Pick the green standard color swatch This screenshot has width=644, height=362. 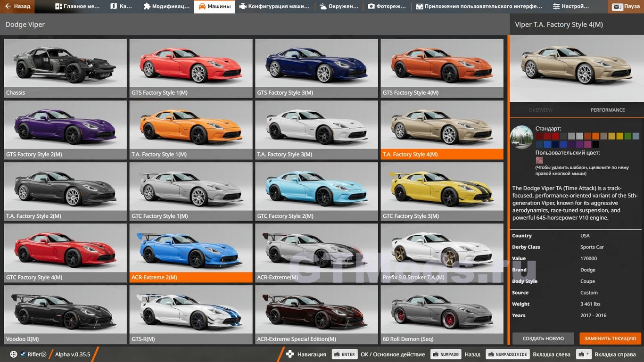(628, 136)
